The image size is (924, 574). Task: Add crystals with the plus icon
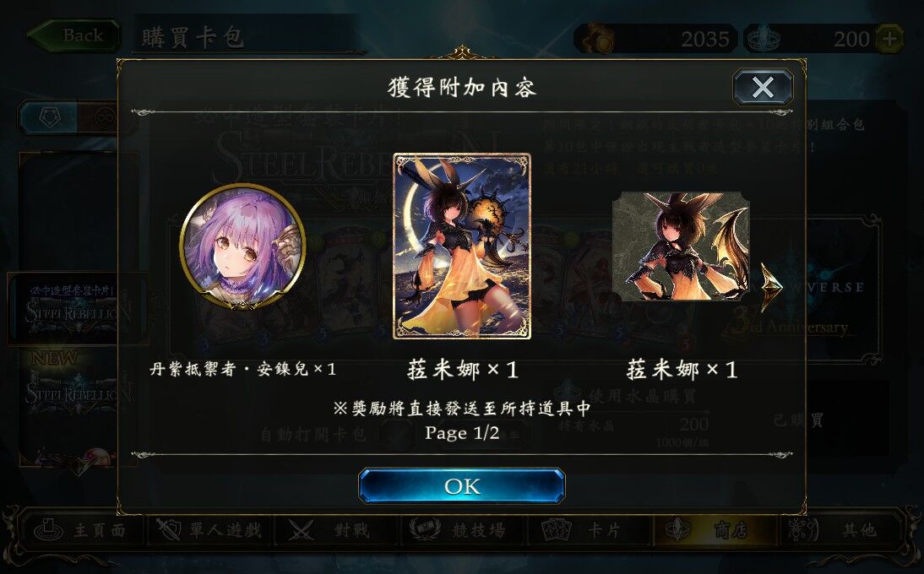point(889,39)
